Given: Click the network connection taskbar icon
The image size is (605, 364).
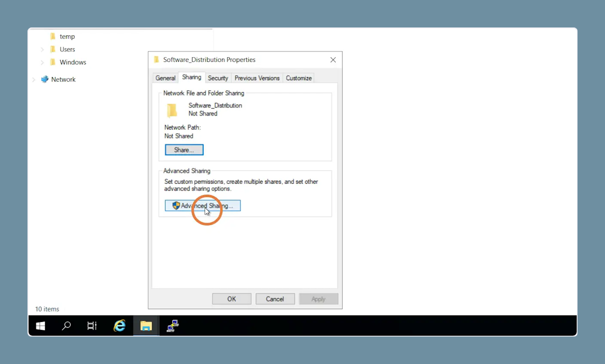Looking at the screenshot, I should (x=172, y=326).
